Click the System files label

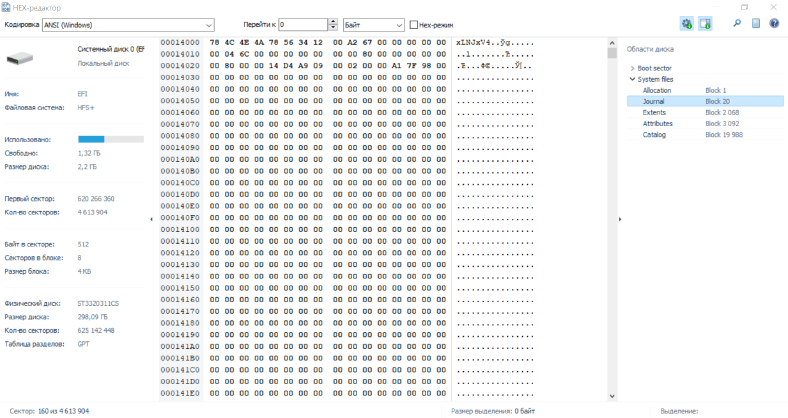click(655, 79)
